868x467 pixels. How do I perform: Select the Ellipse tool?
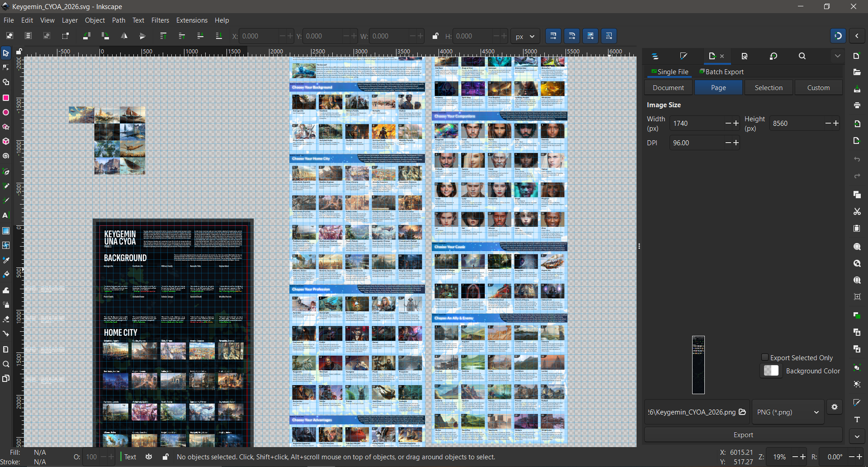(x=6, y=112)
